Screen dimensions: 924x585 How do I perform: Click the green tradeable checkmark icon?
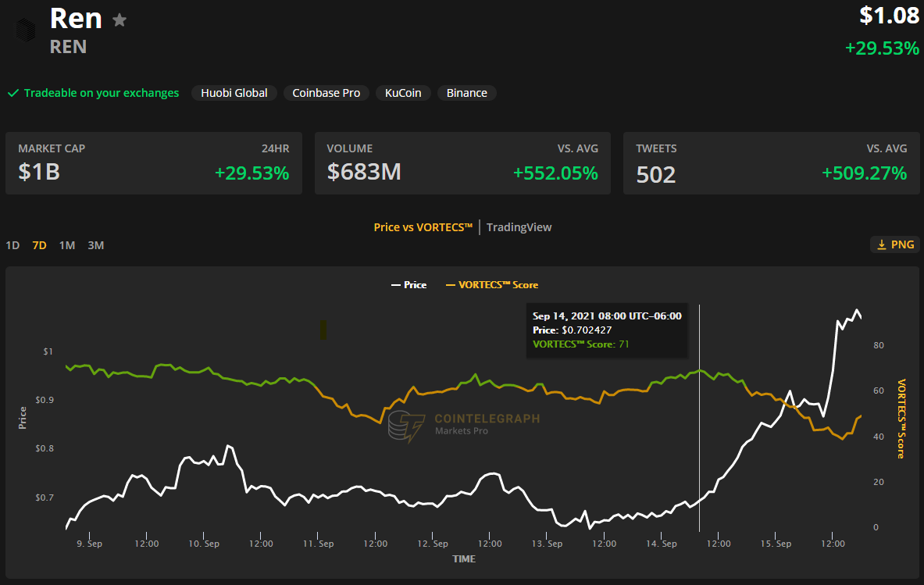pos(13,93)
